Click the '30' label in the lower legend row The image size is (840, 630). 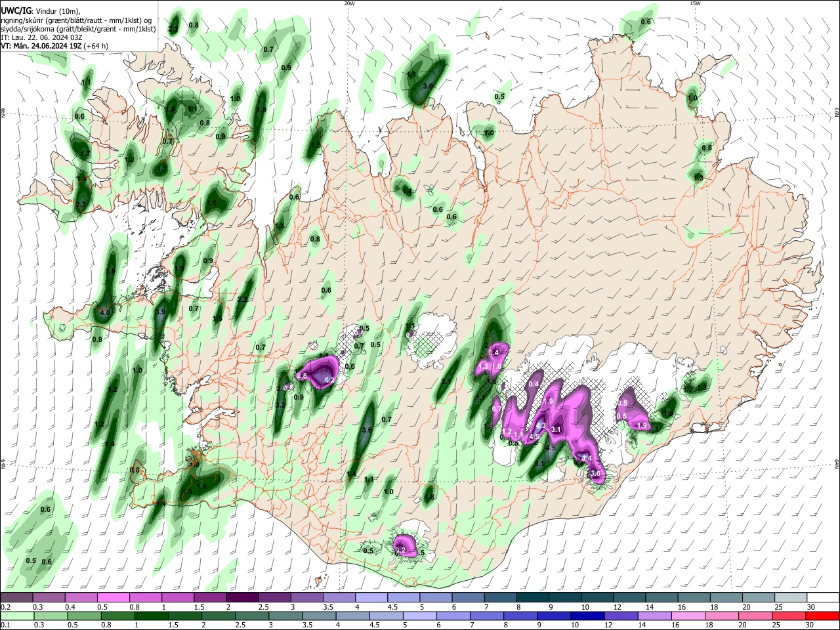810,625
